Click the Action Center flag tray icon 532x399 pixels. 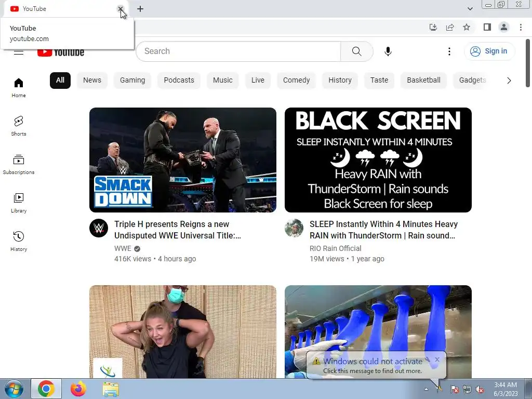tap(454, 389)
